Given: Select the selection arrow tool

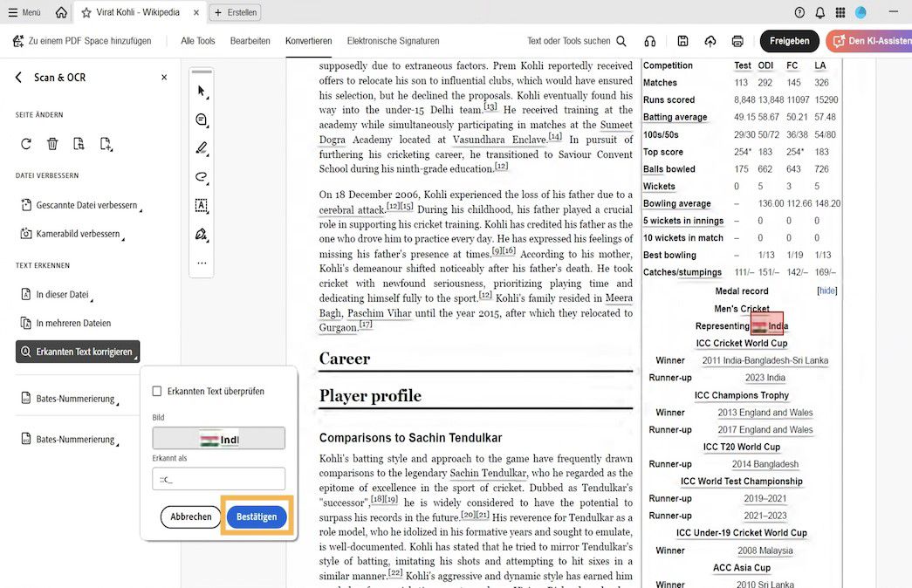Looking at the screenshot, I should (200, 92).
